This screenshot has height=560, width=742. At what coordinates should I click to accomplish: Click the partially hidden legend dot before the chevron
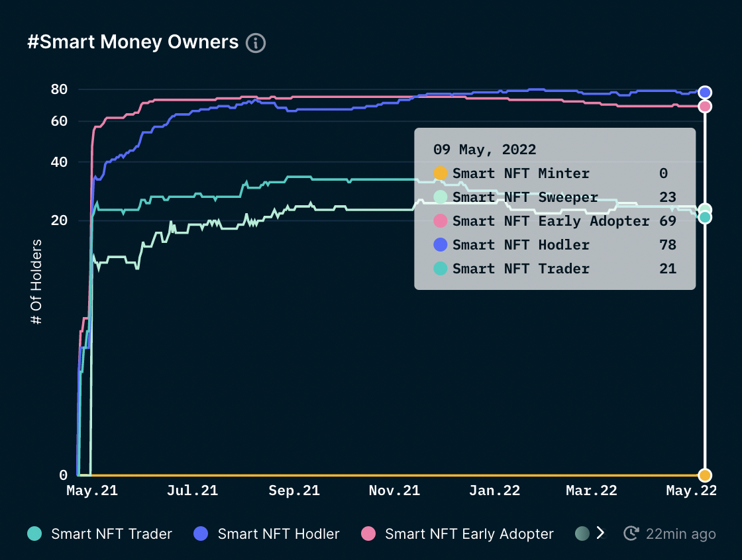pos(582,534)
